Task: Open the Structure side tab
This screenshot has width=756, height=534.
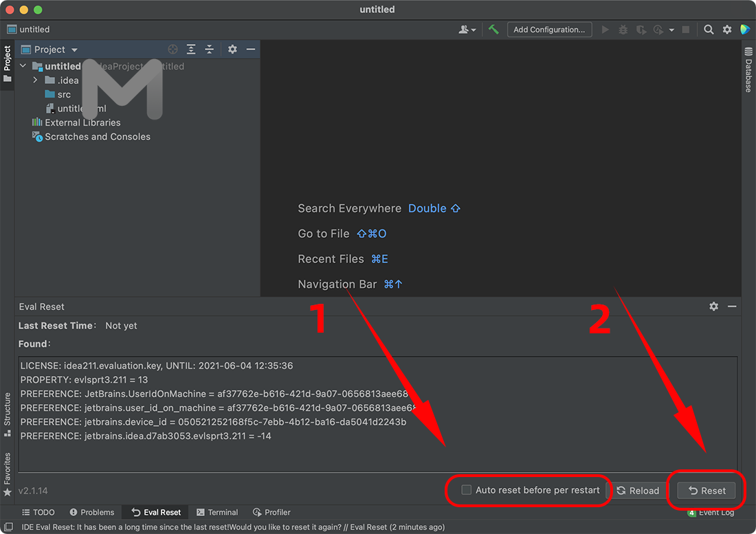Action: (x=8, y=414)
